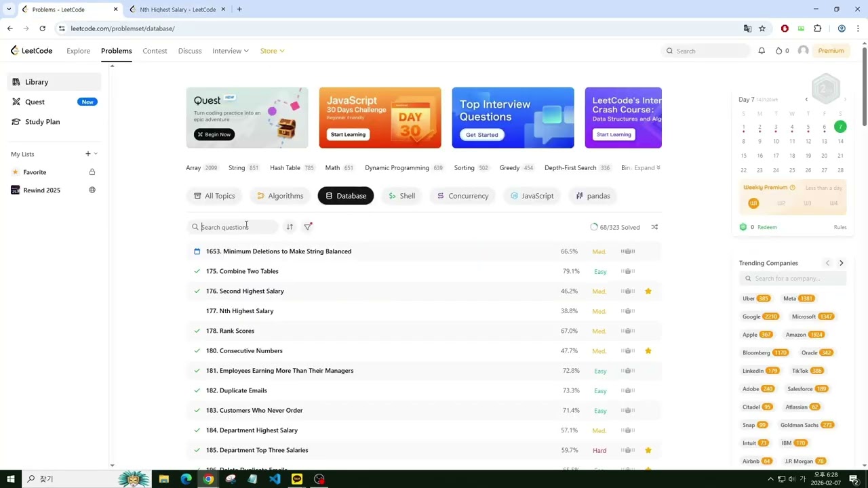The height and width of the screenshot is (488, 868).
Task: Select the Algorithms category tab
Action: click(x=279, y=196)
